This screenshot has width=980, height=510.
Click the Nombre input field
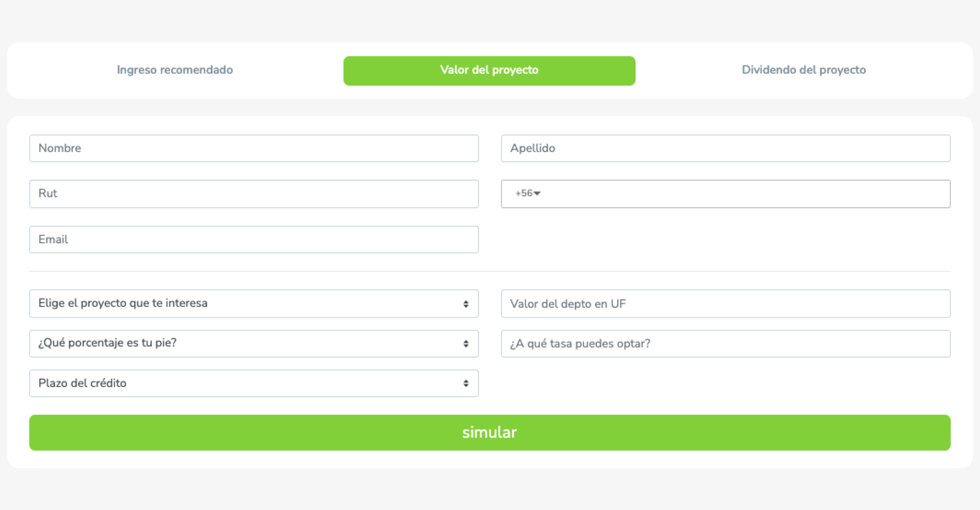254,149
